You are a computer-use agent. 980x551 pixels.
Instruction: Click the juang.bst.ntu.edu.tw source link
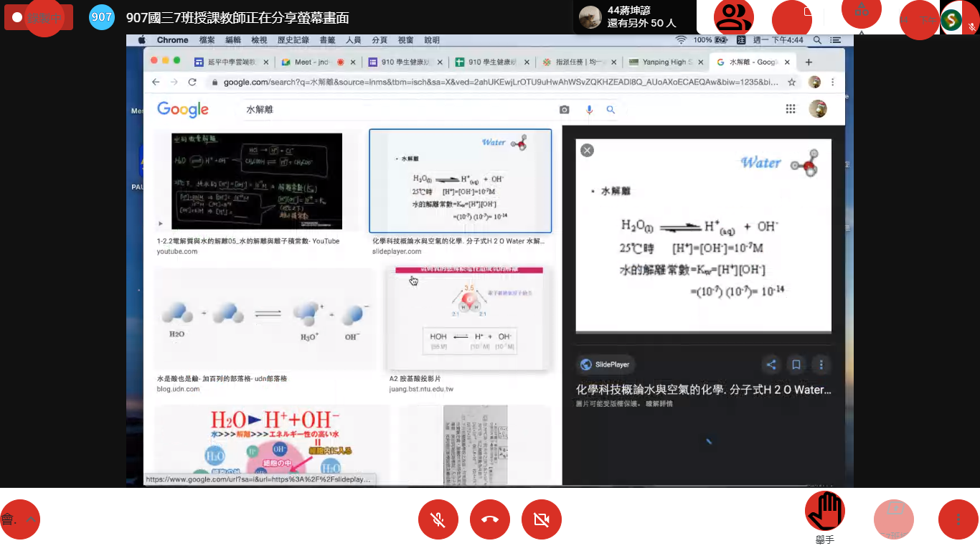tap(421, 389)
